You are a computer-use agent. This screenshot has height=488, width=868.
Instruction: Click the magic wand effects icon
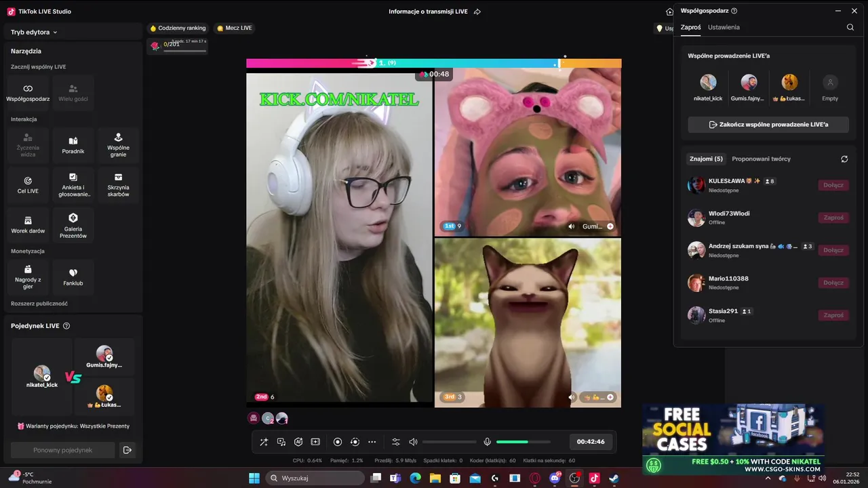click(x=264, y=442)
